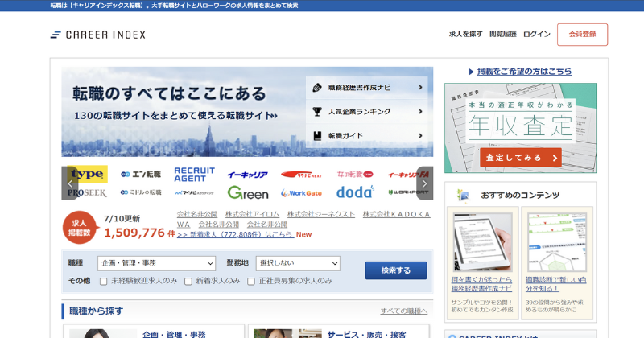Open ログイン in the header
The width and height of the screenshot is (644, 338).
point(536,35)
